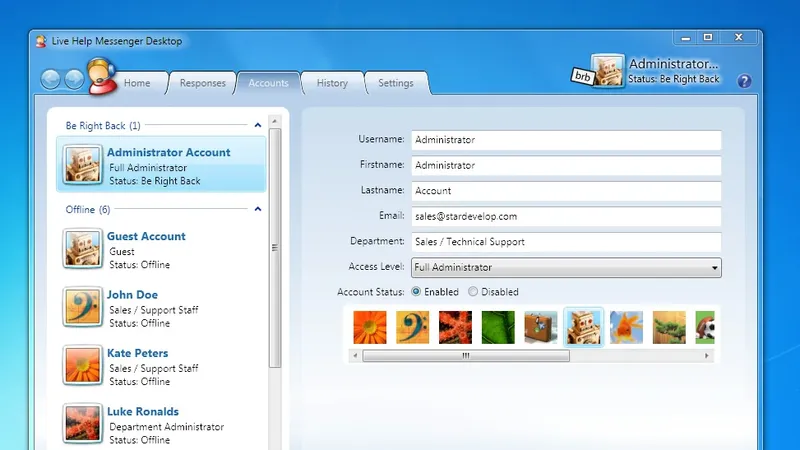Click the 'Offline (6)' group header

88,209
